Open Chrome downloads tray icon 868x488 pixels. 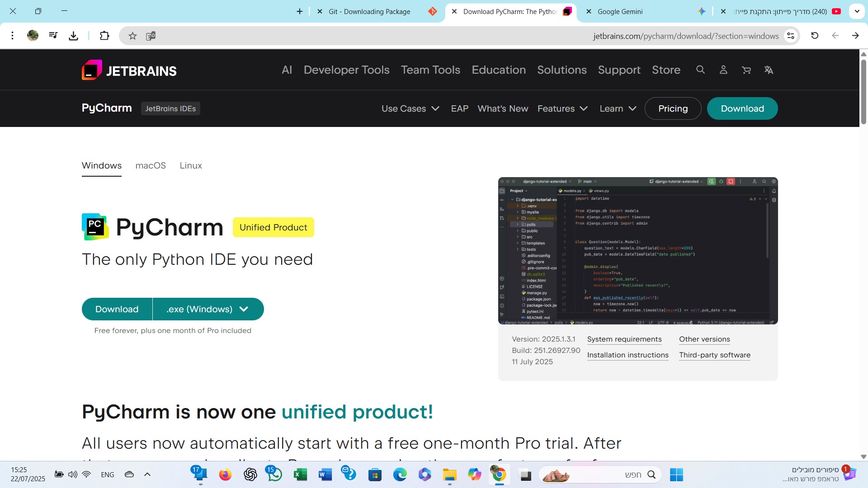(74, 36)
